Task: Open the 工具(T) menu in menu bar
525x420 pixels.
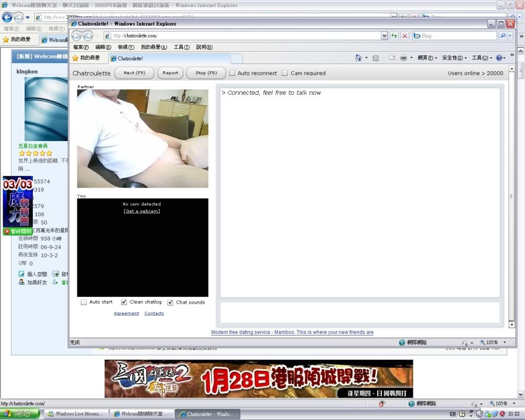Action: pos(181,47)
